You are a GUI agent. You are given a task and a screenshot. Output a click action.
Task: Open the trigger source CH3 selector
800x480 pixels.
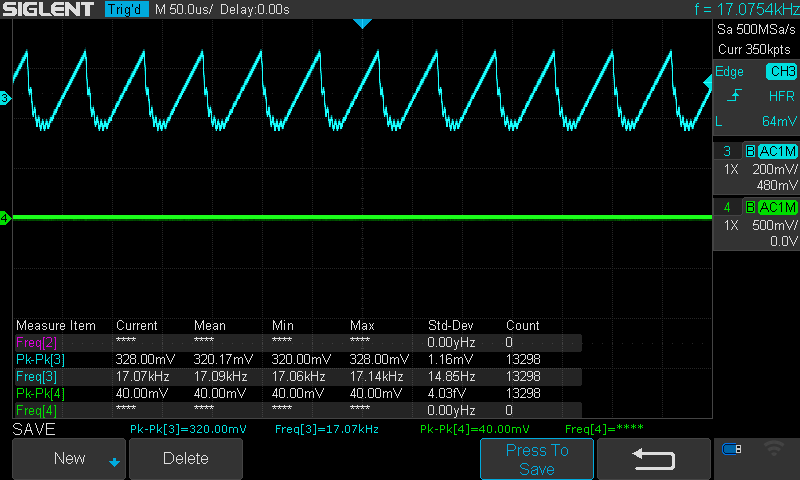coord(780,72)
